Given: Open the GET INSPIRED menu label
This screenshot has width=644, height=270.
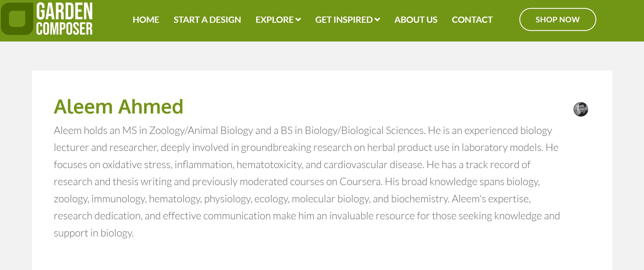Looking at the screenshot, I should [344, 20].
